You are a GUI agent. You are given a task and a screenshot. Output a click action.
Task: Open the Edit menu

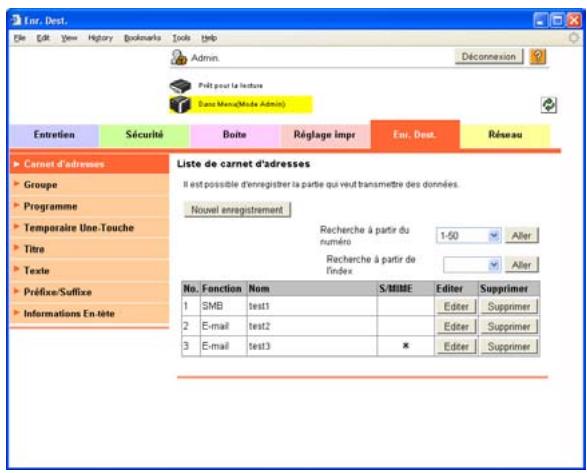[43, 38]
